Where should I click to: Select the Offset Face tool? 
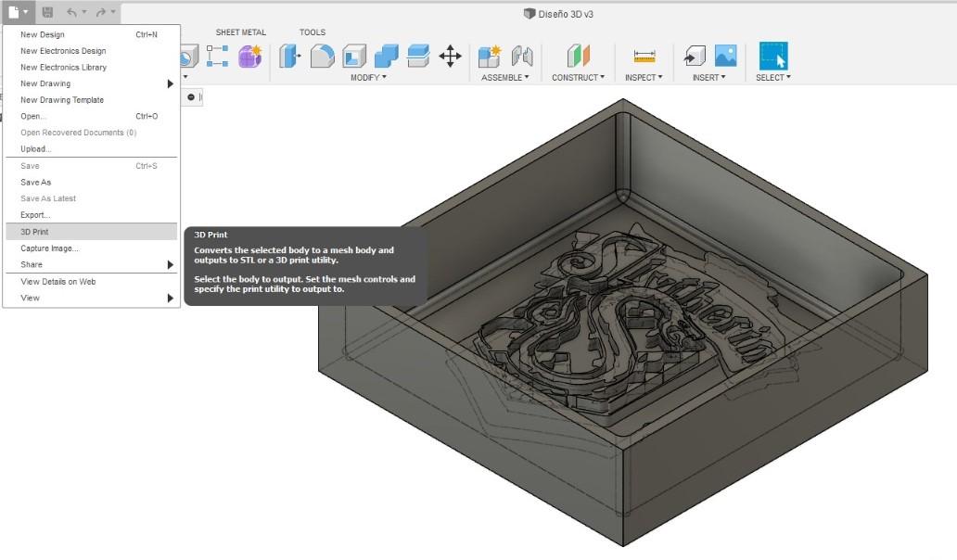click(x=418, y=57)
